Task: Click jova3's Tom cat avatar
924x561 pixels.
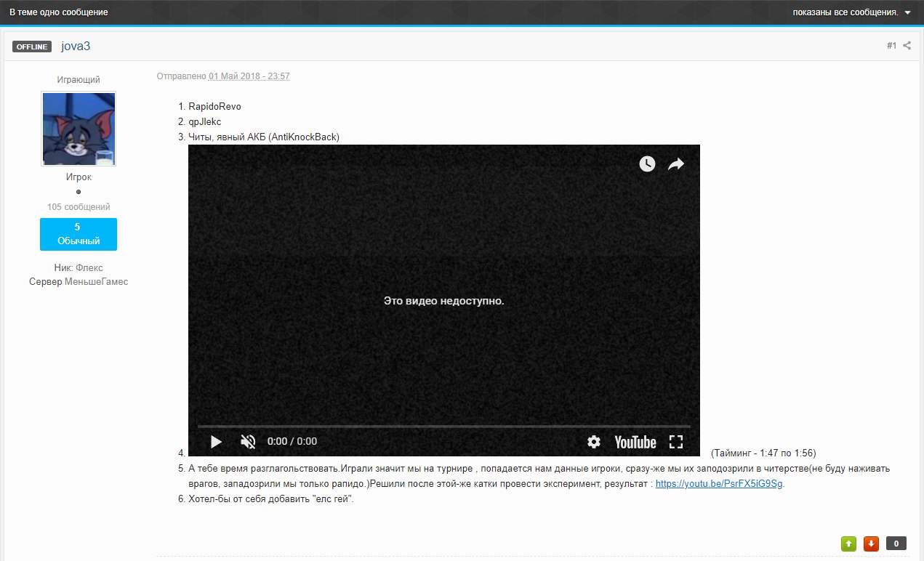Action: (79, 129)
